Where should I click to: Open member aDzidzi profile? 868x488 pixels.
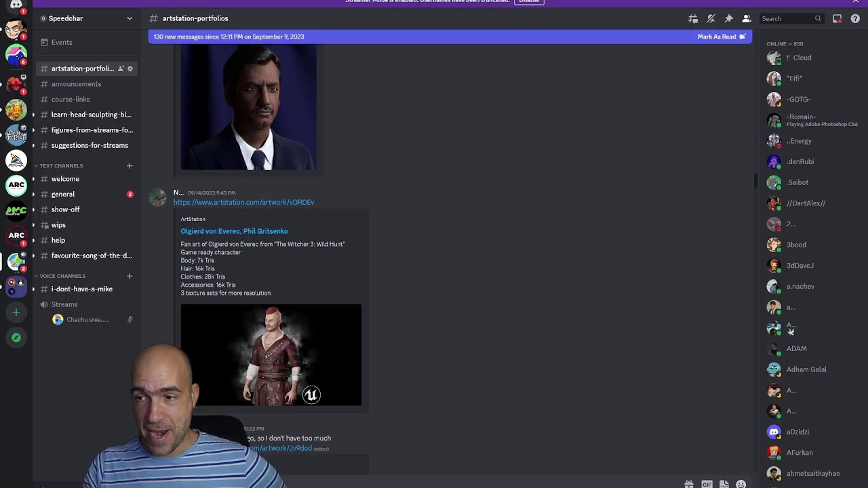(x=810, y=432)
